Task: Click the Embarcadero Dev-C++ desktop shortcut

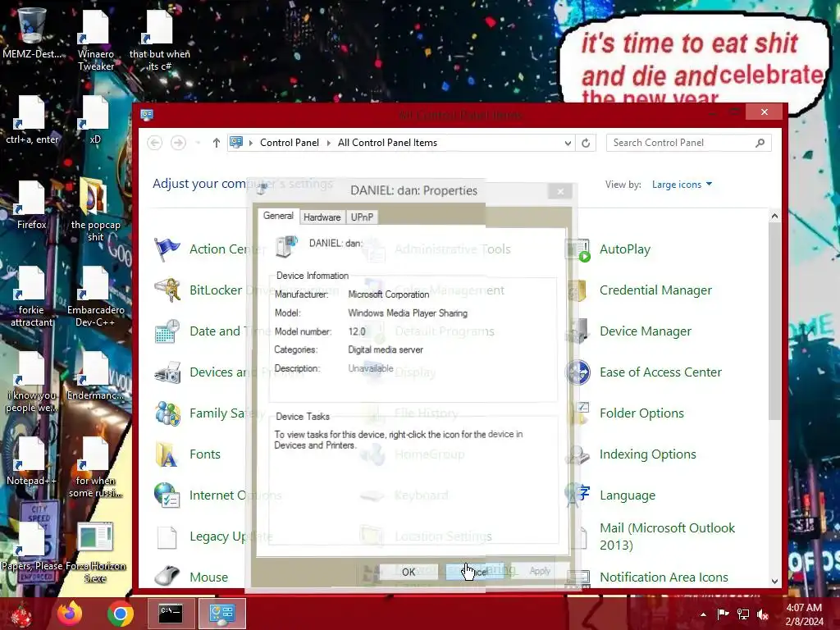Action: tap(95, 295)
